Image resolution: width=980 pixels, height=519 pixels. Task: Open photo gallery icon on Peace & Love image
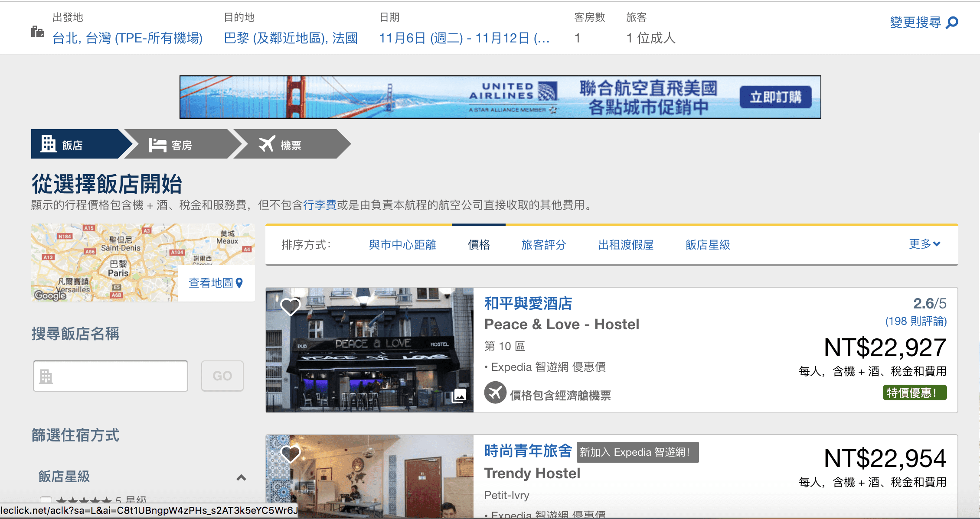(459, 396)
